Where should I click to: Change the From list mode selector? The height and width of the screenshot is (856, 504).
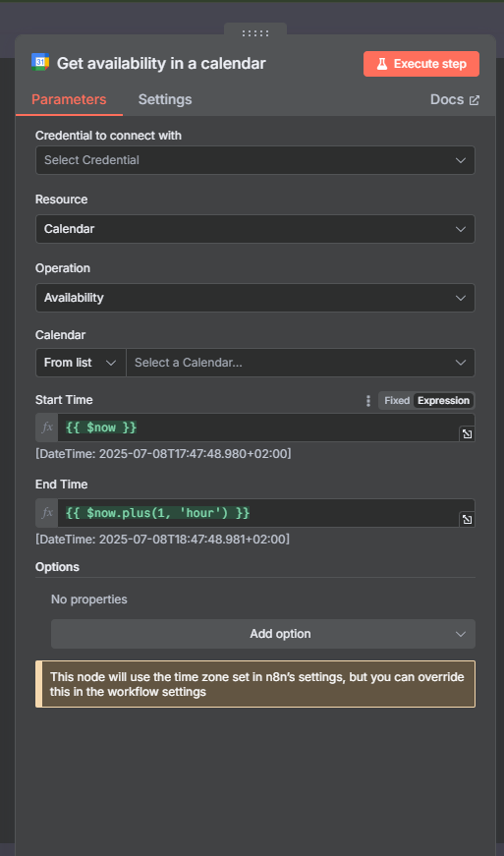(81, 363)
